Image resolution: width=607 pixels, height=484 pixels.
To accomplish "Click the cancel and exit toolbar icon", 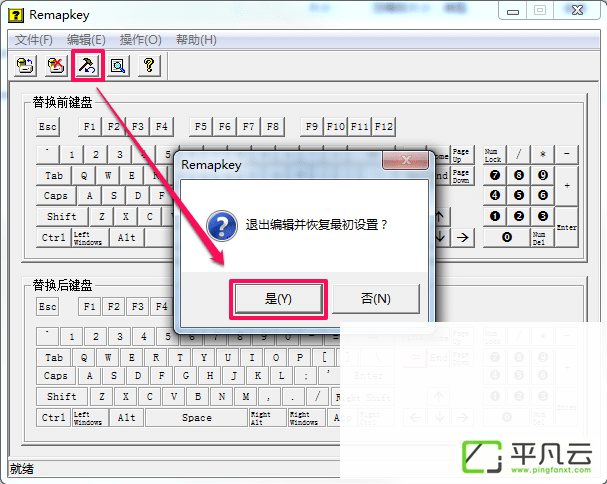I will coord(56,65).
